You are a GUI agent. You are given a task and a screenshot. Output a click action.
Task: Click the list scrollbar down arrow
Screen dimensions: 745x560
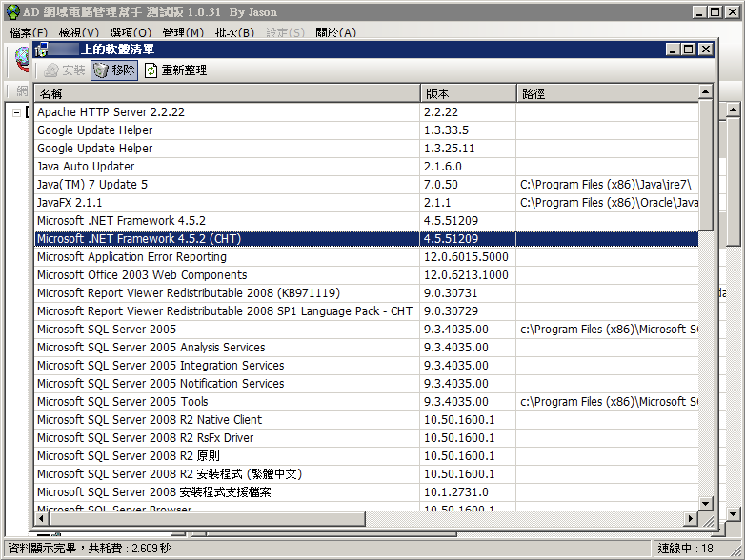coord(705,503)
